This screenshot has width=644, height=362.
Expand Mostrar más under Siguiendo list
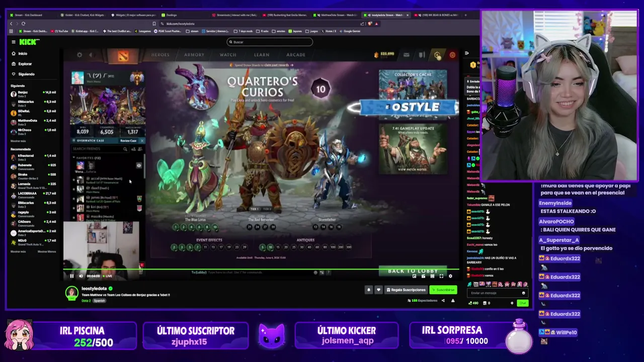[18, 141]
